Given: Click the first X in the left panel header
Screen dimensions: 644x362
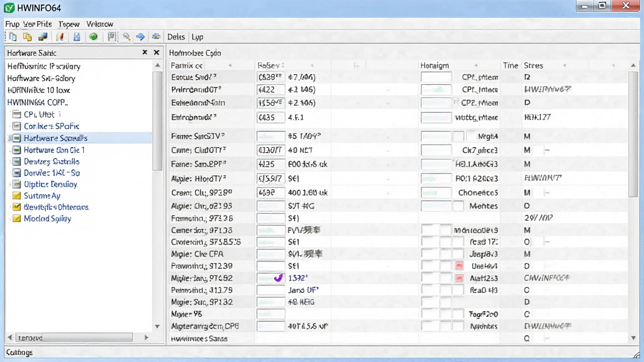Looking at the screenshot, I should point(145,53).
